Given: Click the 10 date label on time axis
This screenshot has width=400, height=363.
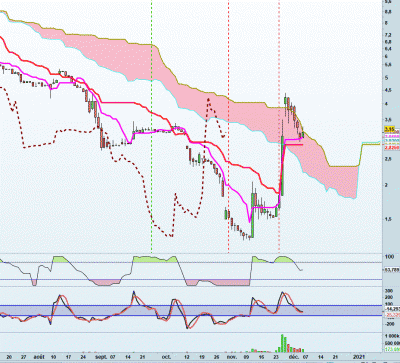Looking at the screenshot, I should coord(54,357).
